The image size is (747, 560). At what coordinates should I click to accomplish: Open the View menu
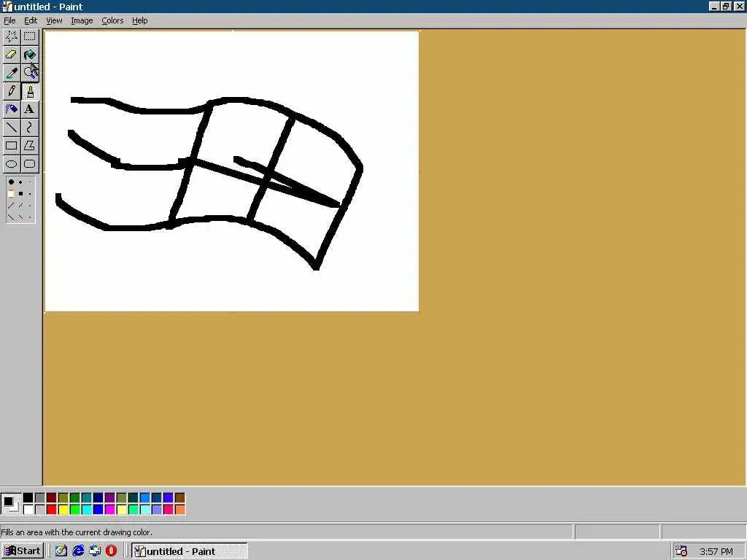click(54, 20)
